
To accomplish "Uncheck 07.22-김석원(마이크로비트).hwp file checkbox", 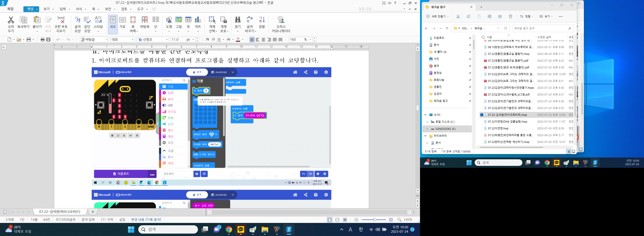I will tap(482, 115).
